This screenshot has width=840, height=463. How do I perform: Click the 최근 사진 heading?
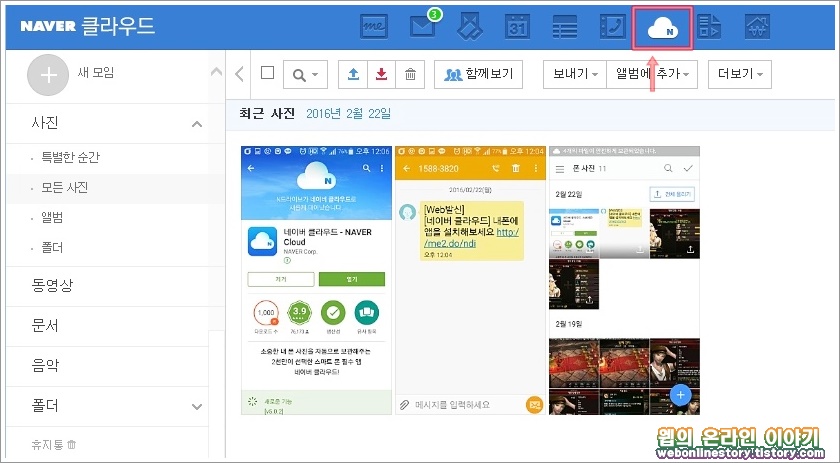[x=267, y=114]
